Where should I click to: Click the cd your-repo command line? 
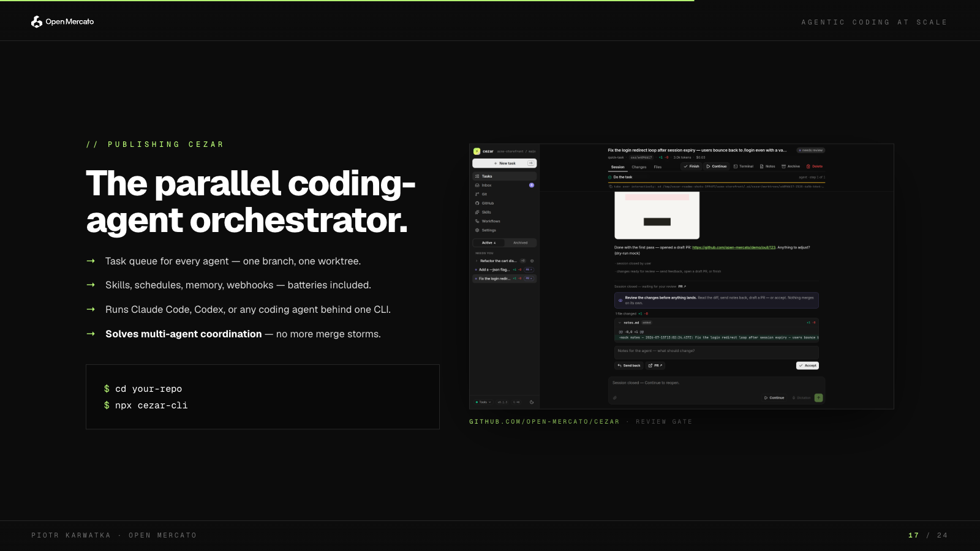coord(143,389)
